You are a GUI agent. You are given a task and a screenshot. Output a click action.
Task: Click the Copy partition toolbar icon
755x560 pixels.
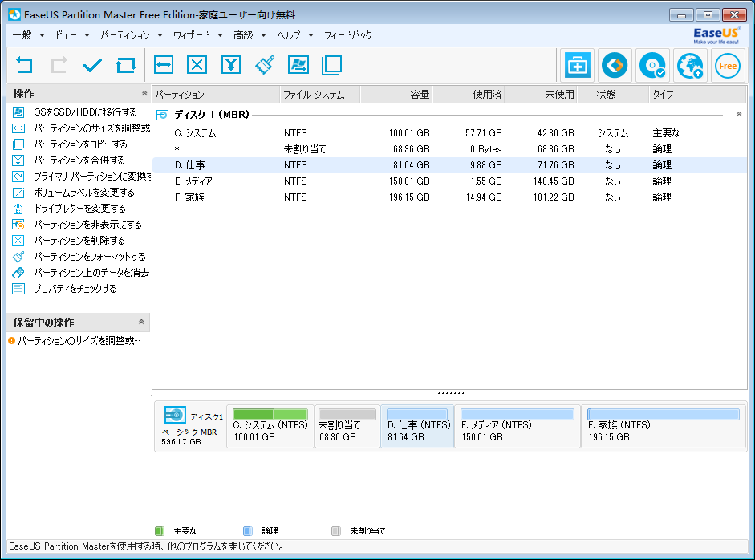331,65
